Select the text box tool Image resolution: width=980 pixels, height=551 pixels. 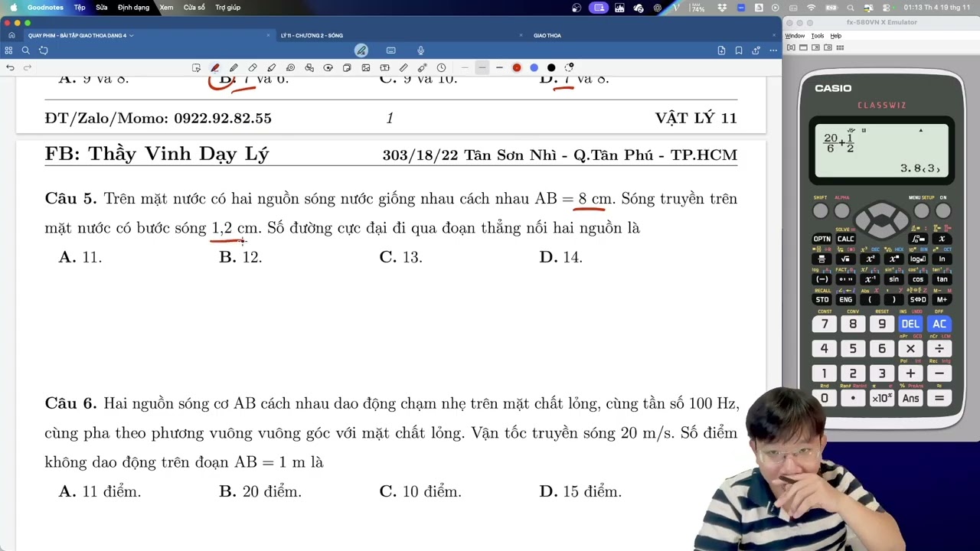coord(384,68)
